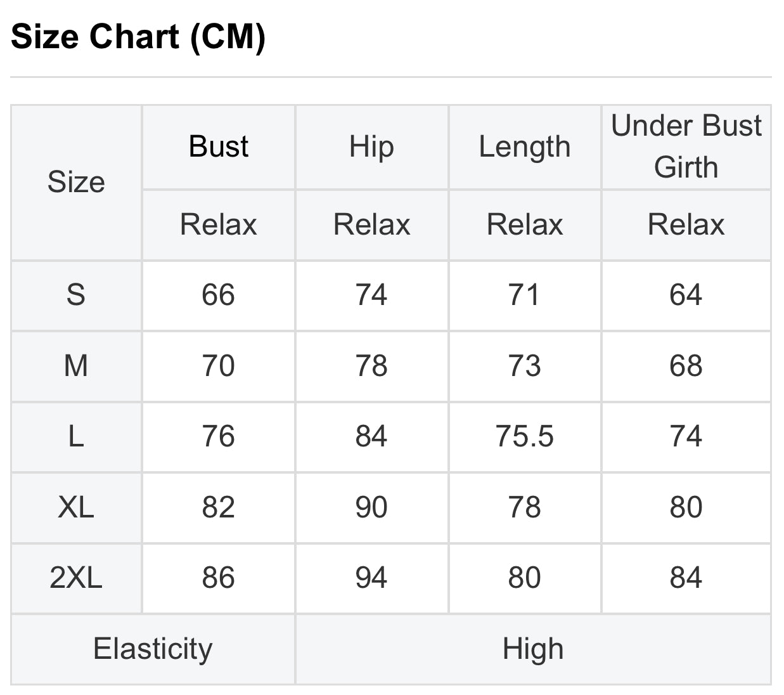Click bust value 86 for size 2XL
The image size is (784, 695).
pos(219,578)
